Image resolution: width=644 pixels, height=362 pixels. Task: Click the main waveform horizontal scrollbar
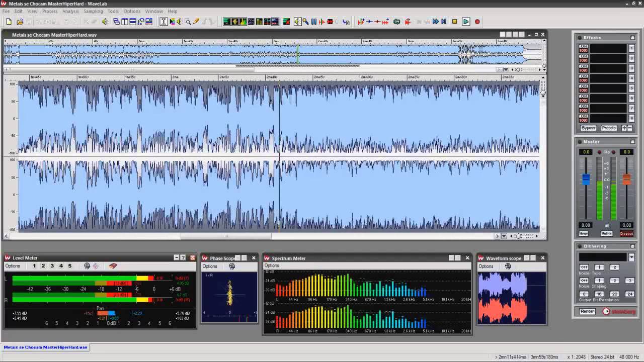tap(251, 236)
